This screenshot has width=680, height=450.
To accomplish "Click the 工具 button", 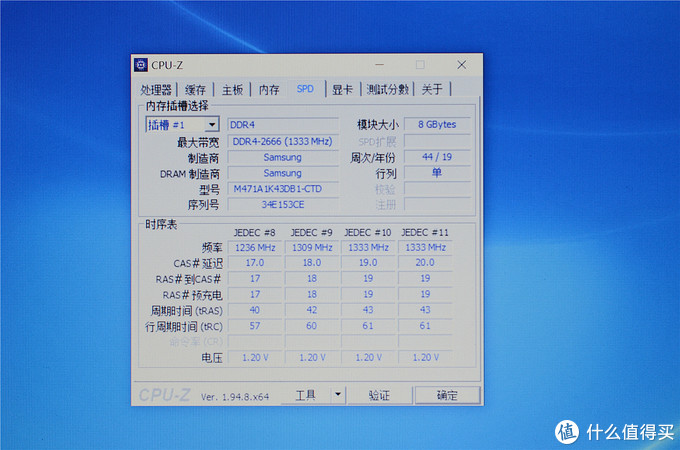I will [x=306, y=395].
